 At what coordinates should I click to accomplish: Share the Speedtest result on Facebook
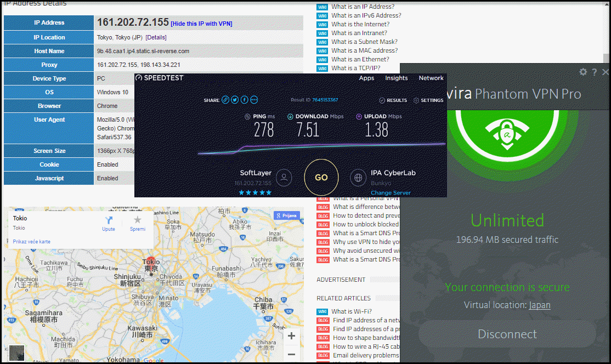pyautogui.click(x=244, y=100)
